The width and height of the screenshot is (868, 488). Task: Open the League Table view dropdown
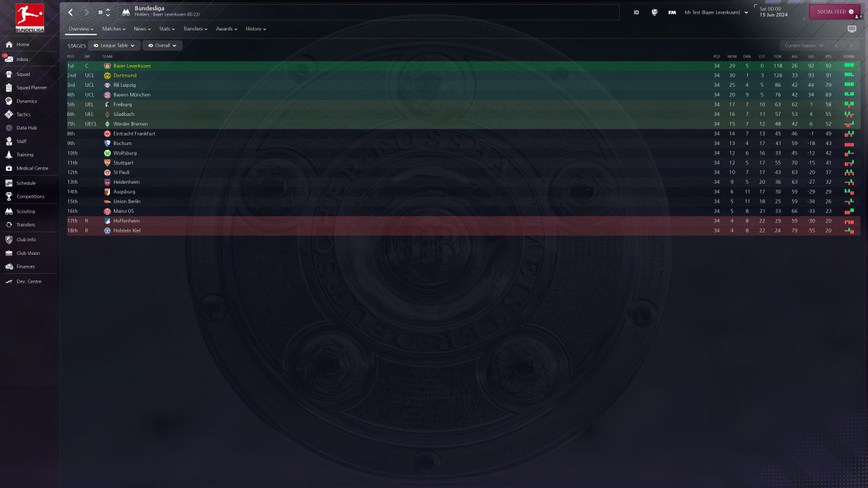(114, 45)
